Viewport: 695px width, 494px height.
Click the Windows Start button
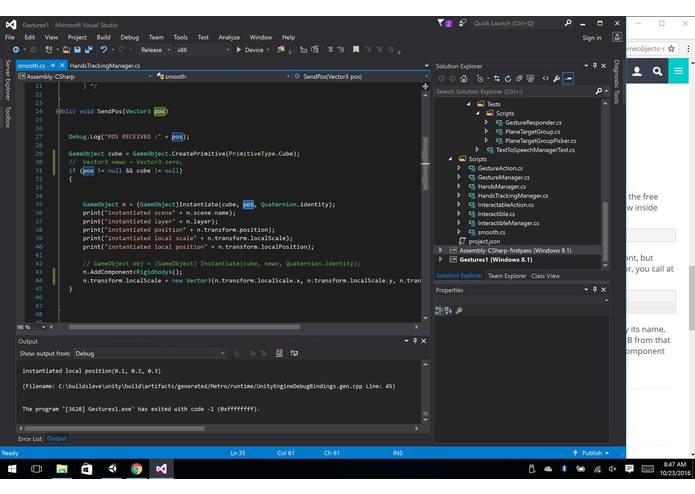12,469
